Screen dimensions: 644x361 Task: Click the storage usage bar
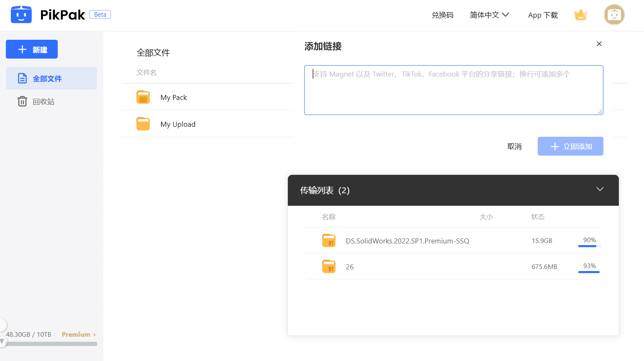(51, 344)
